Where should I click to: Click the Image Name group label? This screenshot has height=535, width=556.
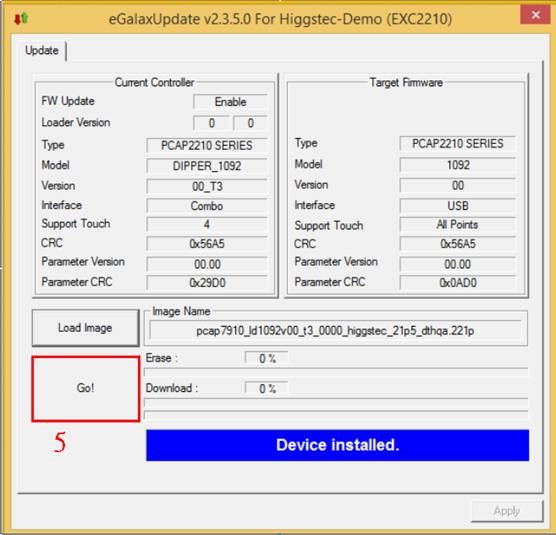pos(181,311)
